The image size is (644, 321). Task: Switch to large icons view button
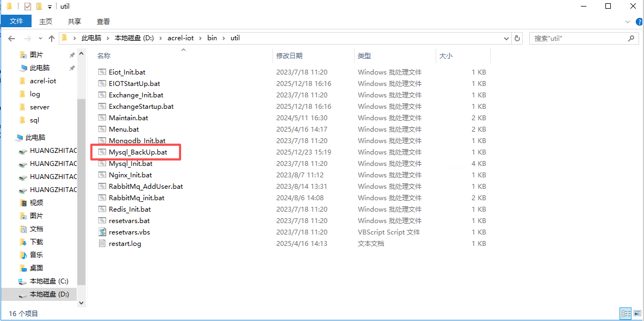[x=636, y=313]
